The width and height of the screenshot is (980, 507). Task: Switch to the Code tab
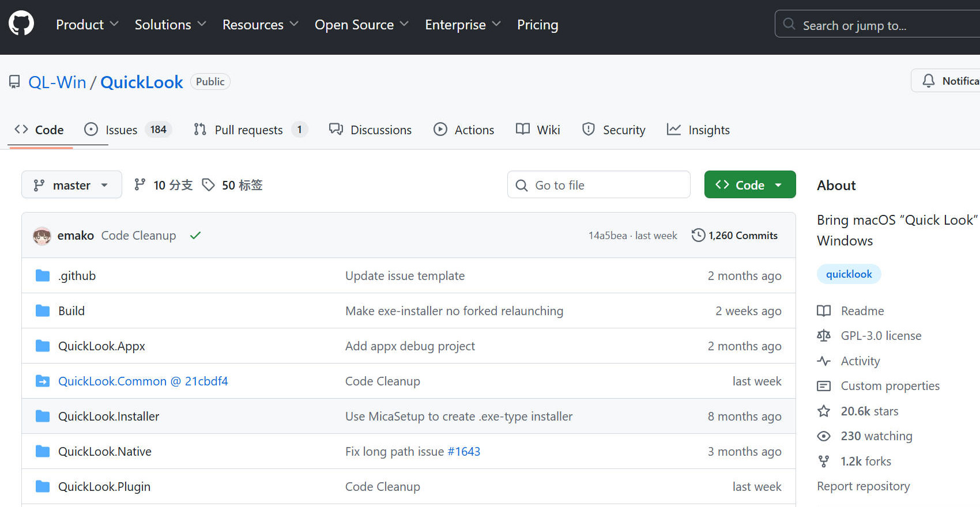40,130
